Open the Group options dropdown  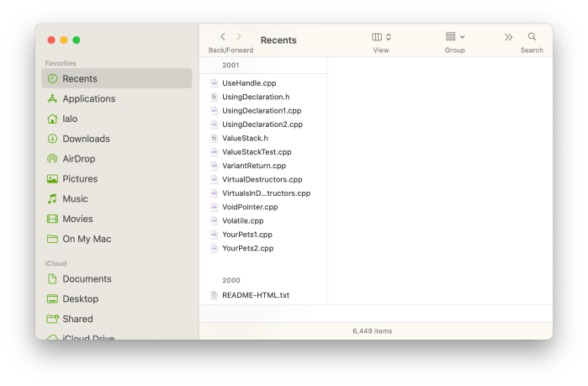click(x=455, y=37)
